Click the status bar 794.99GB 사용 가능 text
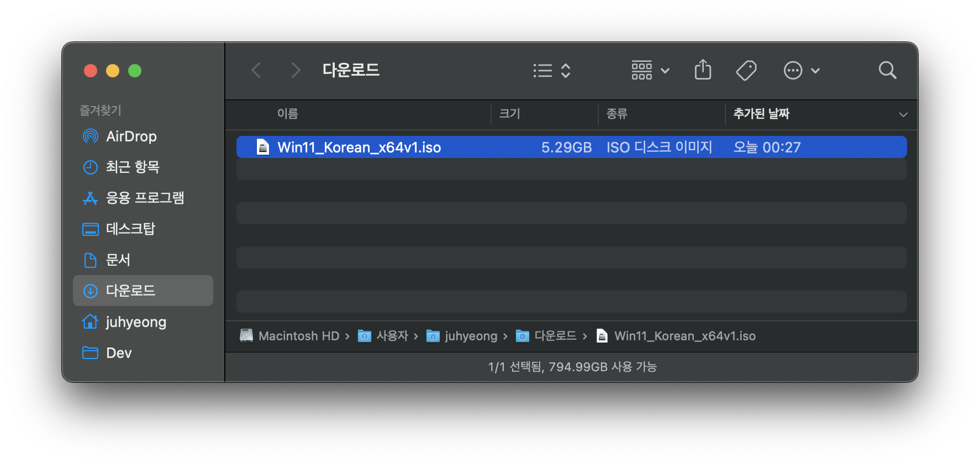The image size is (980, 464). pyautogui.click(x=603, y=367)
